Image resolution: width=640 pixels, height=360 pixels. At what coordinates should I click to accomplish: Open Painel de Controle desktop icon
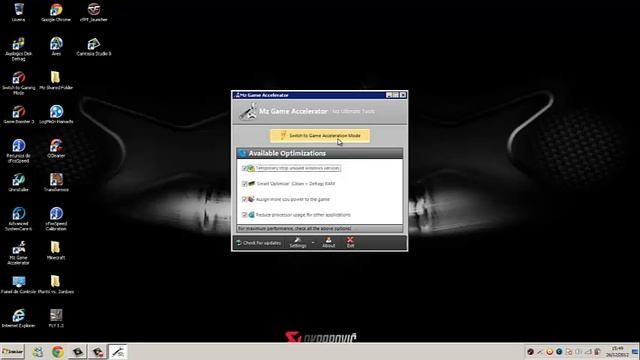pos(18,284)
